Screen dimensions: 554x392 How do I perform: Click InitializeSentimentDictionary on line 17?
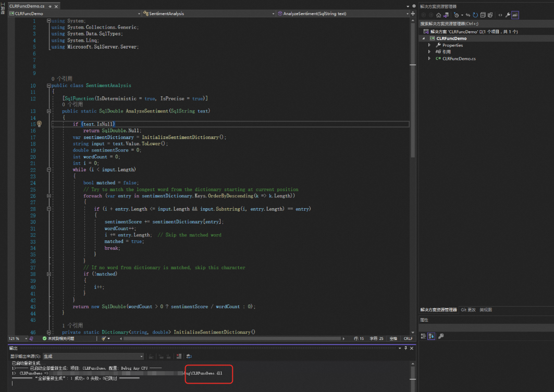[x=180, y=137]
